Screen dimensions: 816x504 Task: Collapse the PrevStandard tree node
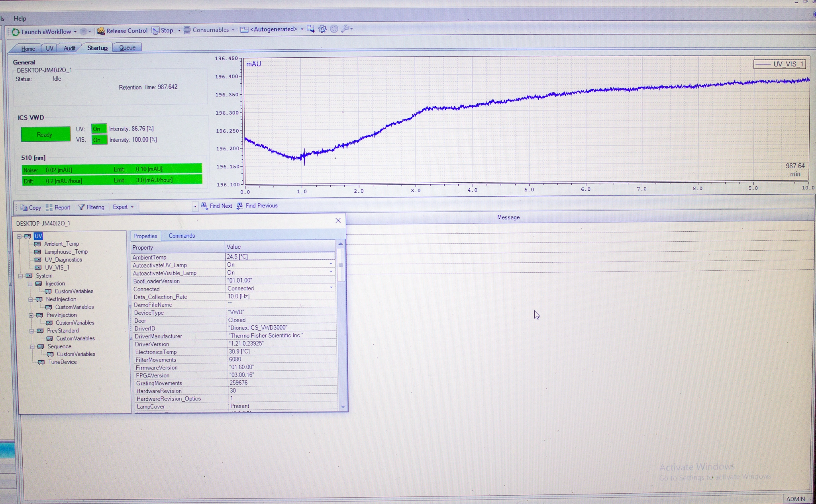[x=31, y=331]
